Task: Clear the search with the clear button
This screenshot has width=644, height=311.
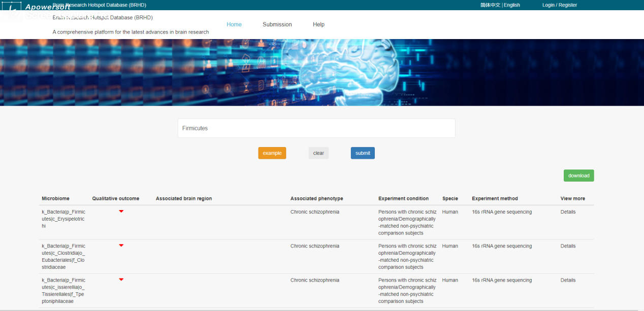Action: pyautogui.click(x=318, y=153)
